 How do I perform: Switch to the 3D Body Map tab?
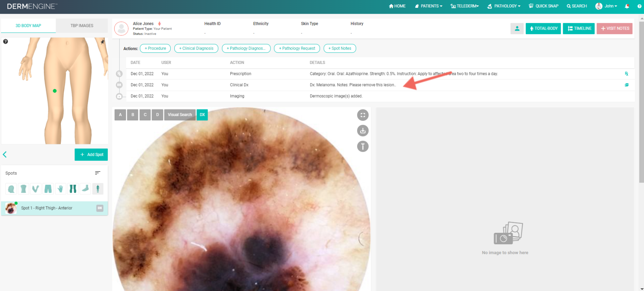point(28,26)
